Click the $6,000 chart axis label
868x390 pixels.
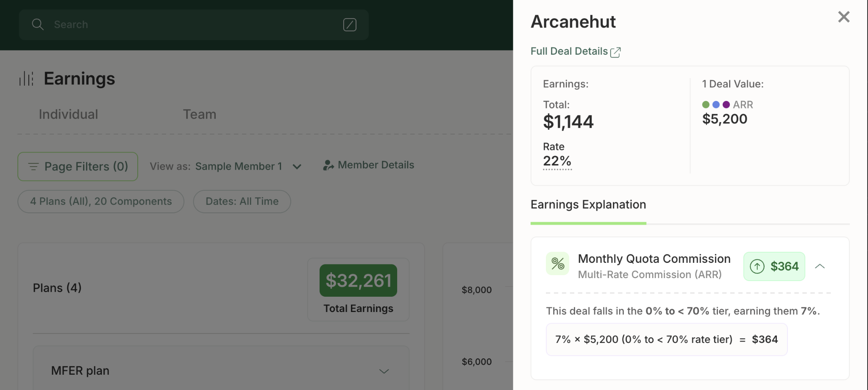coord(477,362)
